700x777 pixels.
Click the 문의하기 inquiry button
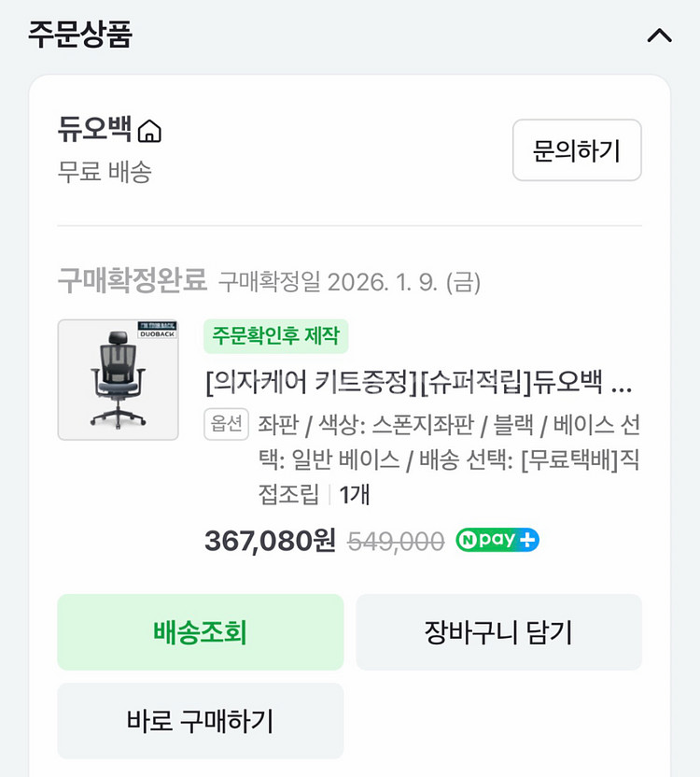point(577,150)
